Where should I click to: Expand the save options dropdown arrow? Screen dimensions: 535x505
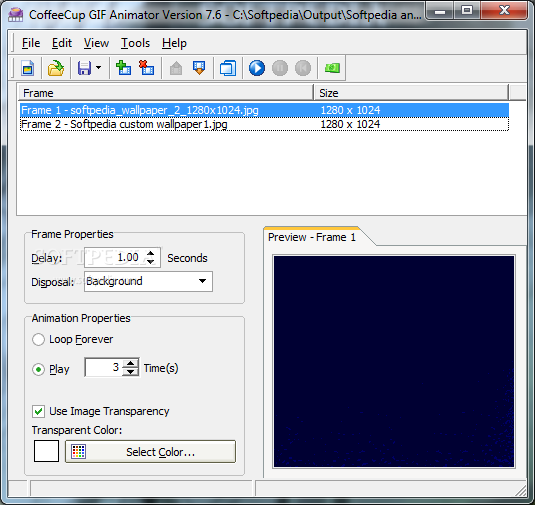coord(99,68)
